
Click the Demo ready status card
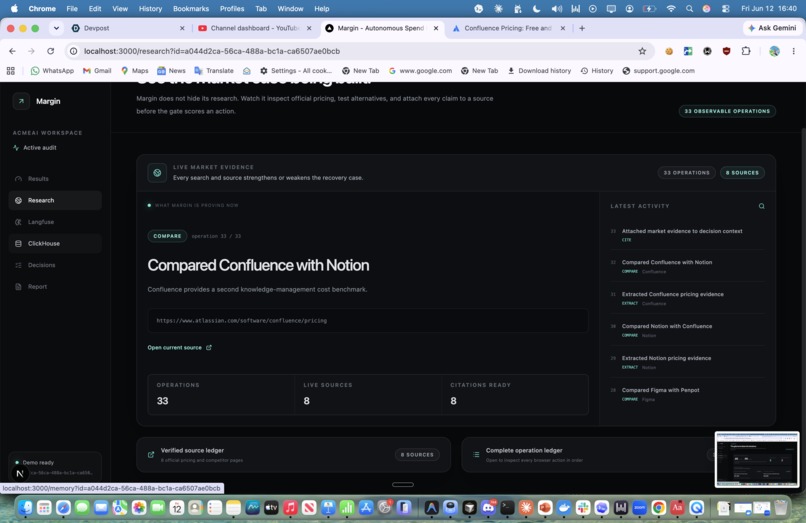(x=55, y=467)
